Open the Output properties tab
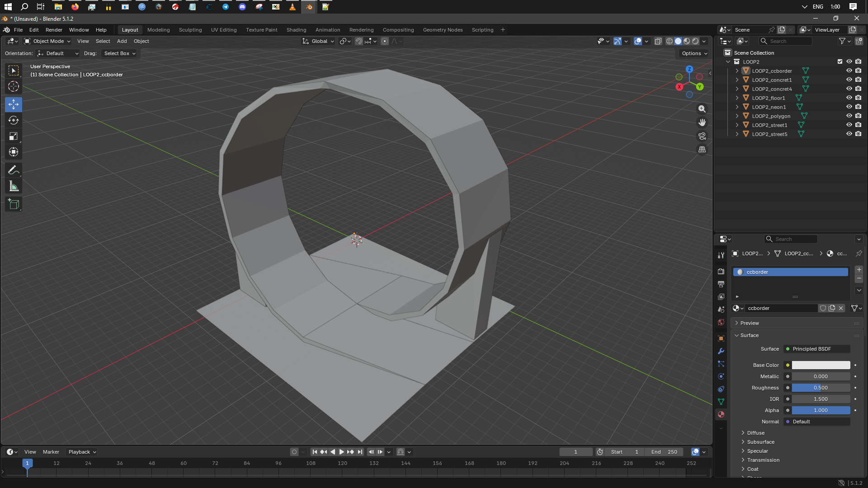Image resolution: width=868 pixels, height=488 pixels. (721, 284)
